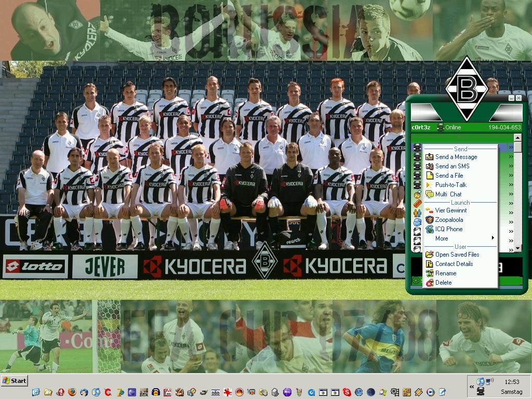Screen dimensions: 532x399
Task: Launch Firefox from the quick launch bar
Action: coord(72,393)
